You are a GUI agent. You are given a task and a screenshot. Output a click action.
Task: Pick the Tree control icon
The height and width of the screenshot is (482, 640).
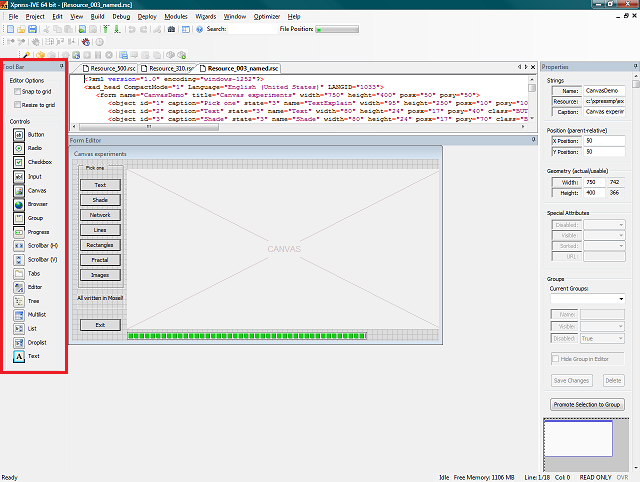point(19,300)
